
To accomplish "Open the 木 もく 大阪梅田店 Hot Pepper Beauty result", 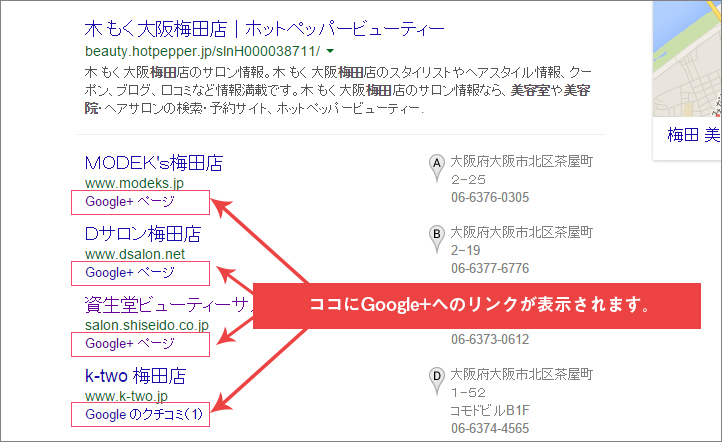I will click(x=264, y=29).
